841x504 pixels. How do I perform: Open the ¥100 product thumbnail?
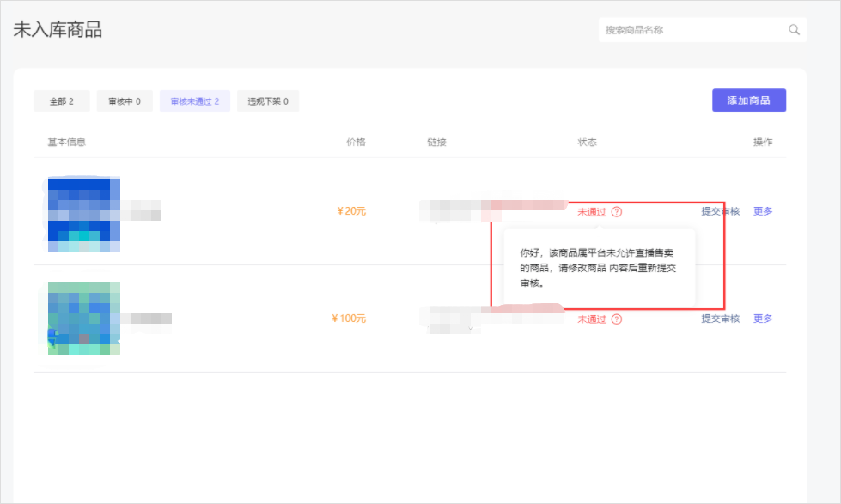click(x=83, y=319)
